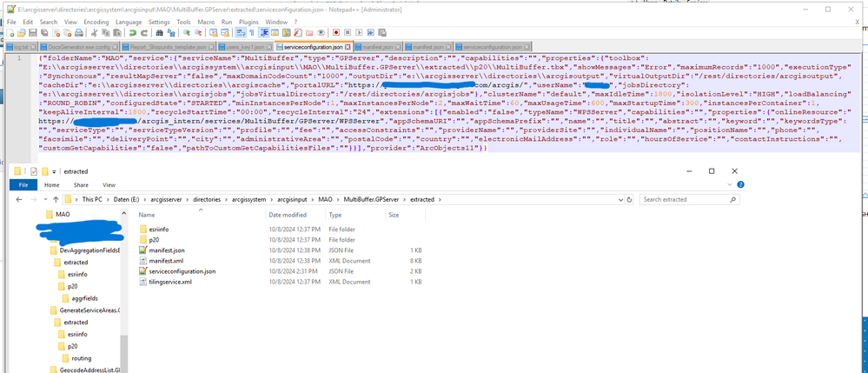Image resolution: width=868 pixels, height=373 pixels.
Task: Toggle the Monitoring eye icon in toolbar
Action: click(x=321, y=33)
